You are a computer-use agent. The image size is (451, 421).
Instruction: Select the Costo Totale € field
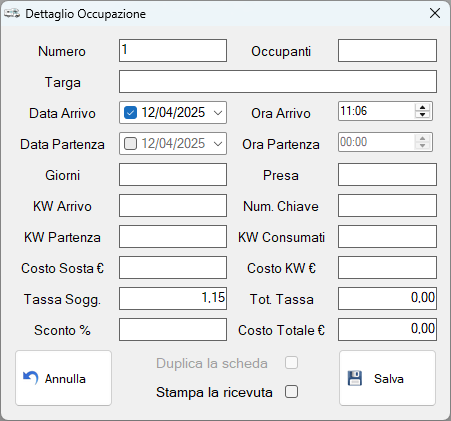tap(387, 330)
